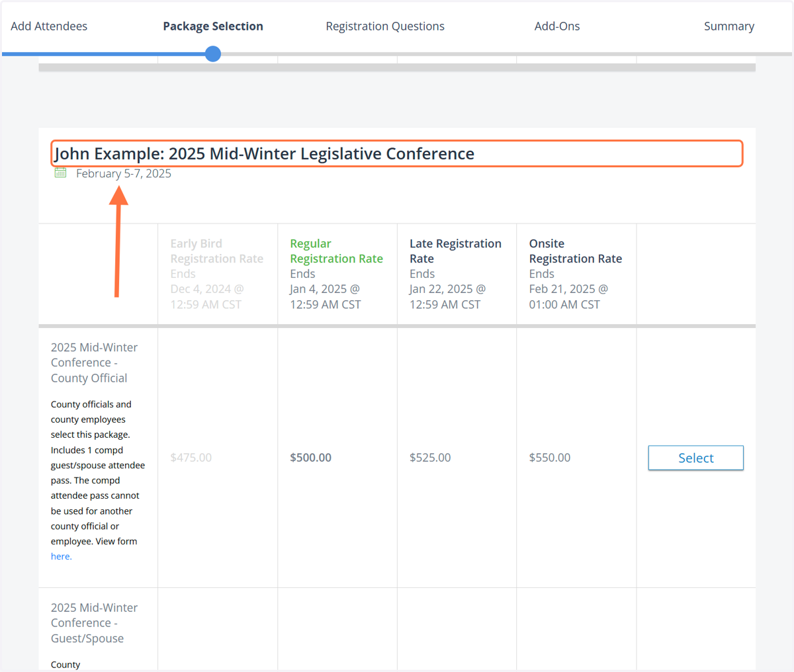Click the $550.00 onsite price
Viewport: 794px width, 672px height.
(x=550, y=458)
